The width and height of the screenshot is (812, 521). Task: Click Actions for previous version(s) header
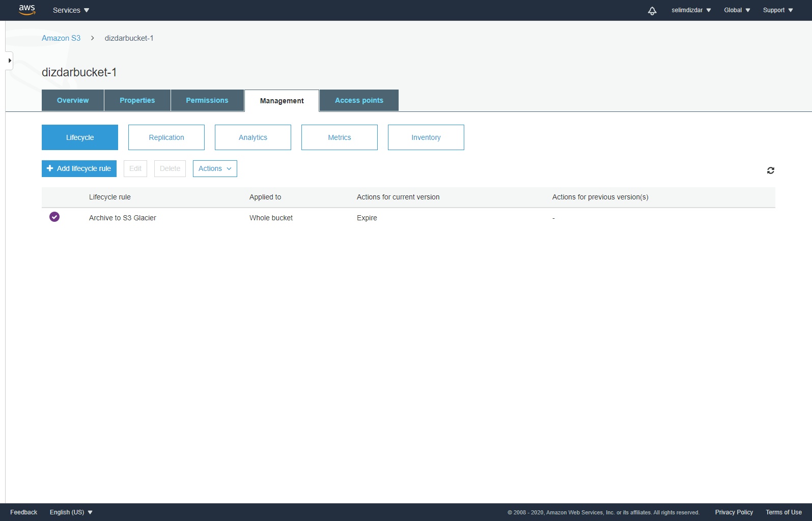600,197
